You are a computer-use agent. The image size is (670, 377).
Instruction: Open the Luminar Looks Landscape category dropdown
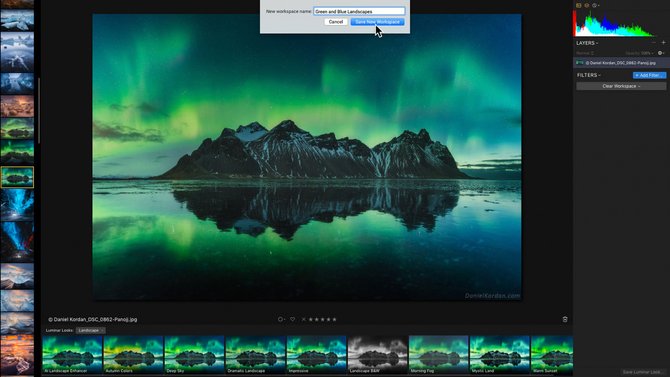[90, 330]
